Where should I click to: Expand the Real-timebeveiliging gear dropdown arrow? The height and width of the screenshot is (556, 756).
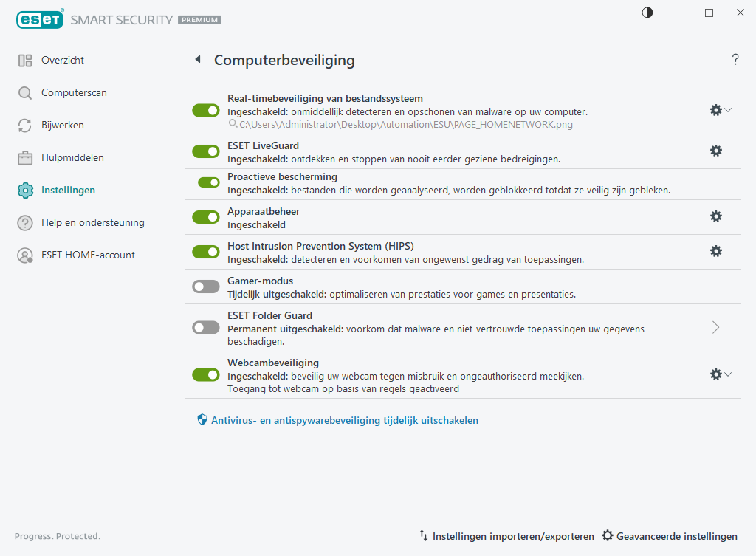click(x=727, y=110)
